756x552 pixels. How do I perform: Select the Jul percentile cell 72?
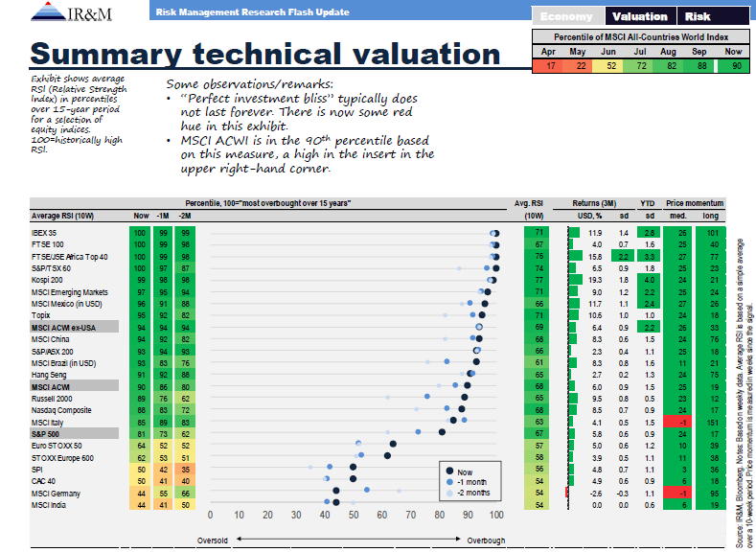click(x=638, y=65)
